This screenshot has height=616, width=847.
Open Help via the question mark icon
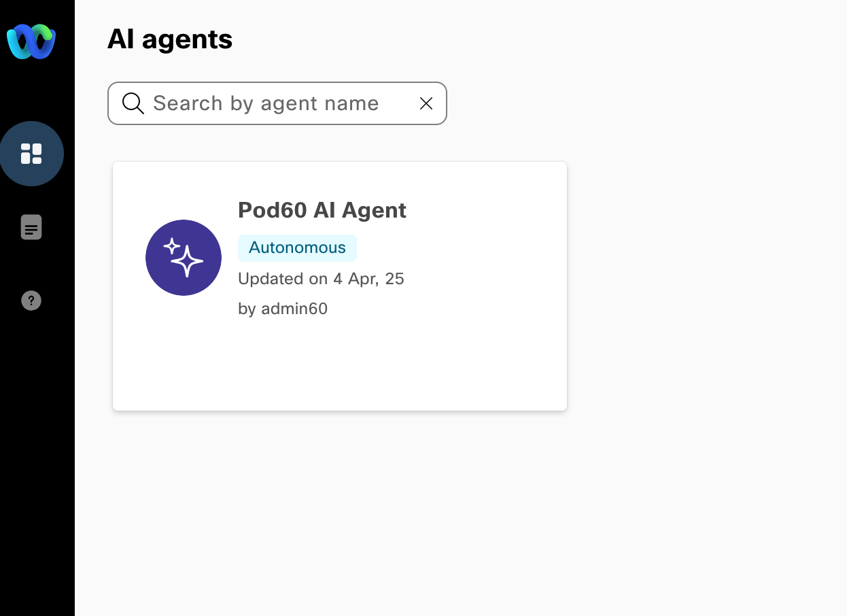(31, 301)
